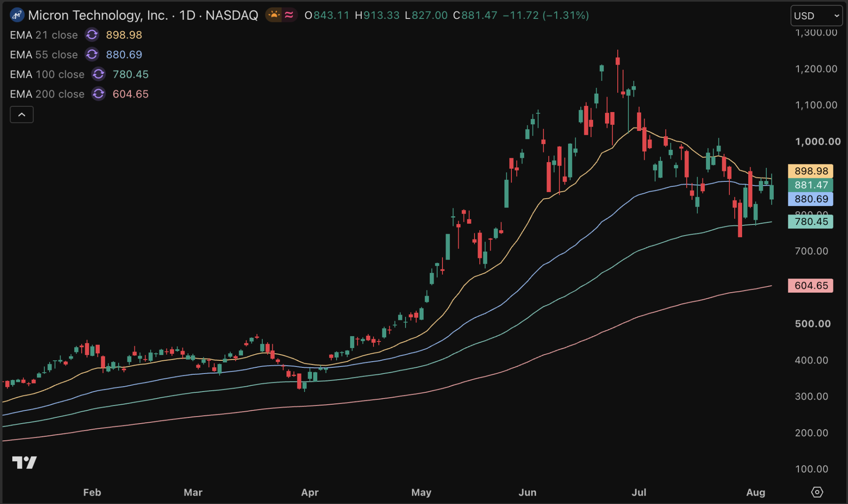Click the 100.00 price axis tick
The height and width of the screenshot is (504, 848).
812,469
